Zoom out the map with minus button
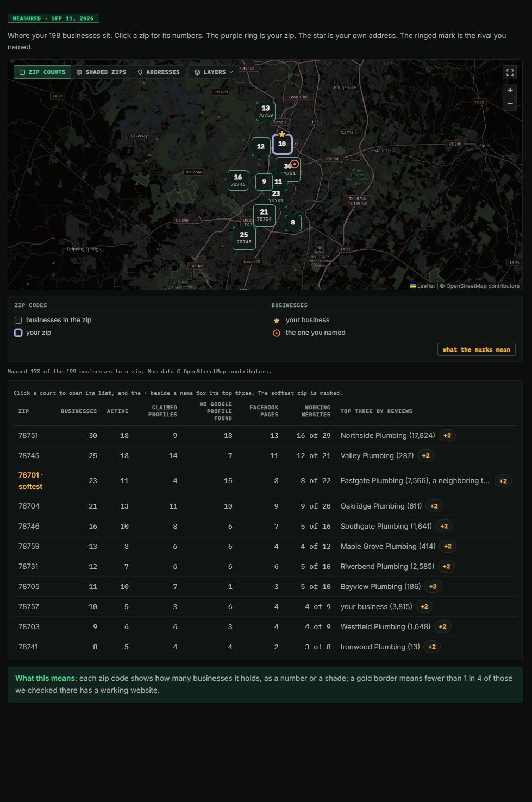The image size is (532, 802). point(510,104)
